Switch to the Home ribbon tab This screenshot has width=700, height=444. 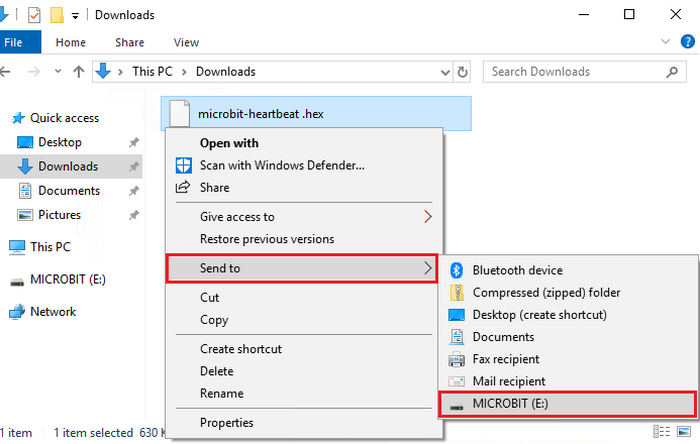tap(71, 42)
